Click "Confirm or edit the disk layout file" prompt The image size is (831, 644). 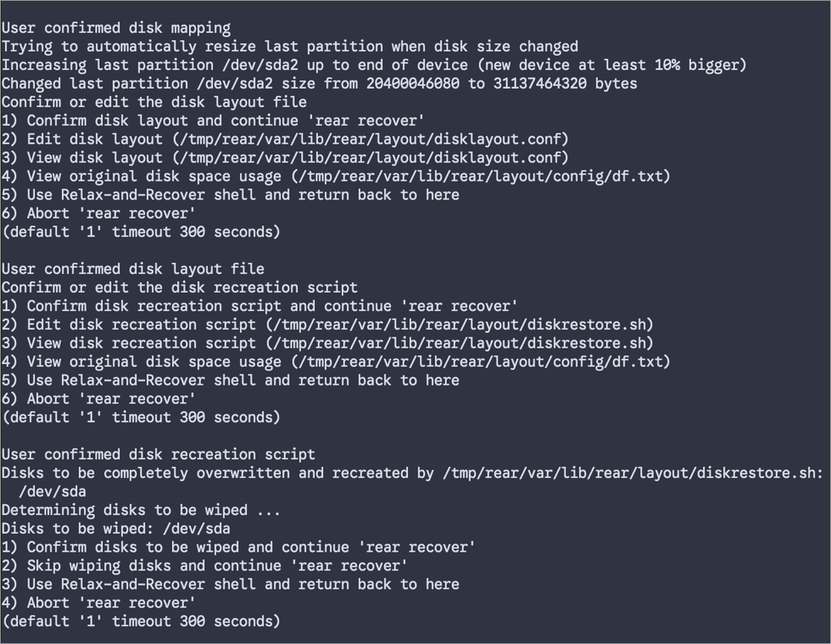tap(154, 102)
